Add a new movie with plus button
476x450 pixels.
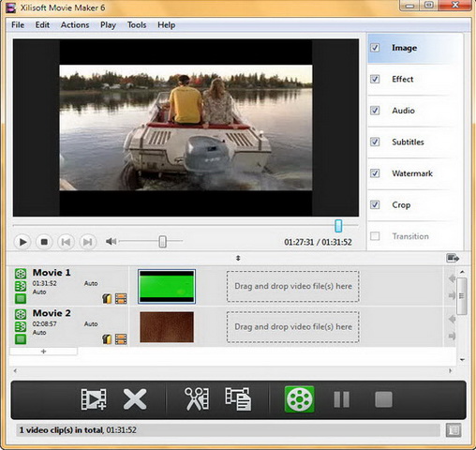[43, 352]
